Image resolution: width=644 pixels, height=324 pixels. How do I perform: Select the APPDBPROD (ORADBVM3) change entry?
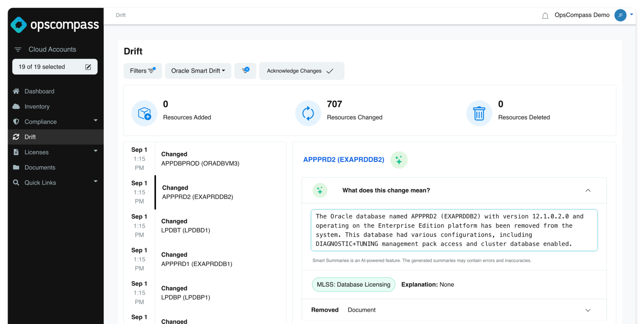205,159
